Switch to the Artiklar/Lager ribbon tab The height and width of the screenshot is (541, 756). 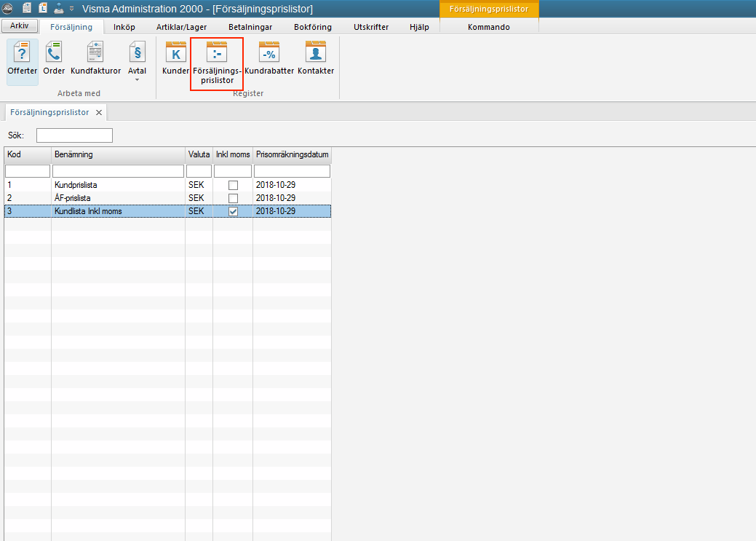181,27
